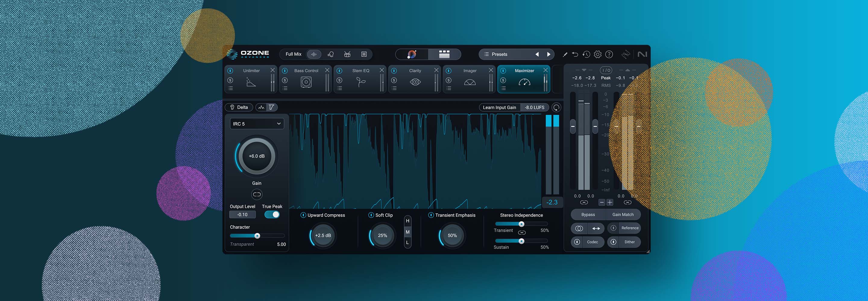
Task: Open the Stem EQ module preset list
Action: [x=340, y=88]
